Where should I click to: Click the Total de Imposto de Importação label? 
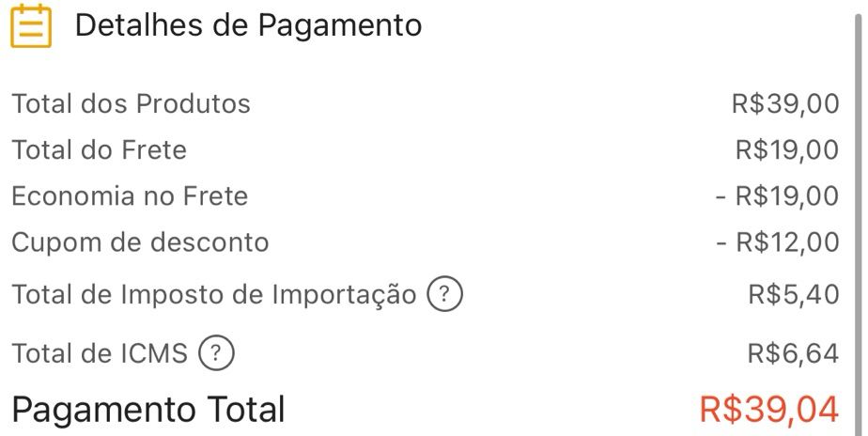click(213, 295)
